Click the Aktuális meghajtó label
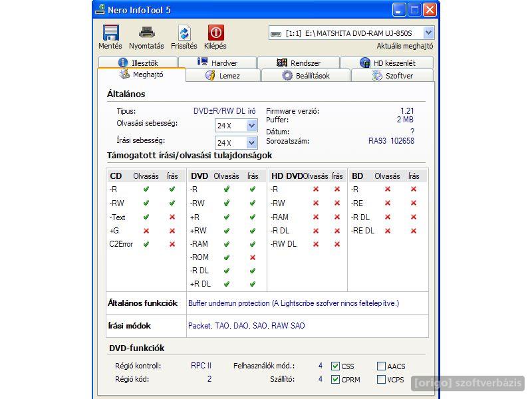This screenshot has width=532, height=399. coord(405,46)
